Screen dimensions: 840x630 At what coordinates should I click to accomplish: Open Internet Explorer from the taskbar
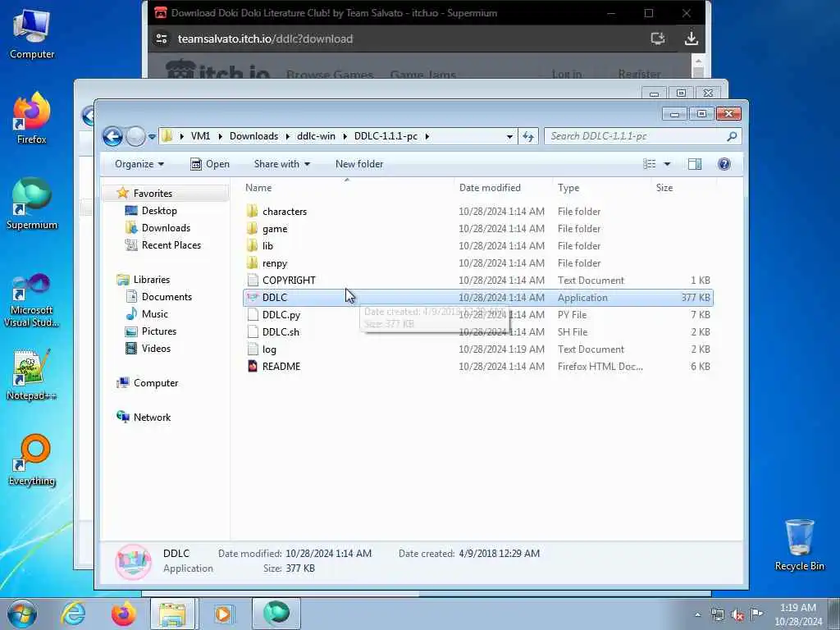pos(73,614)
